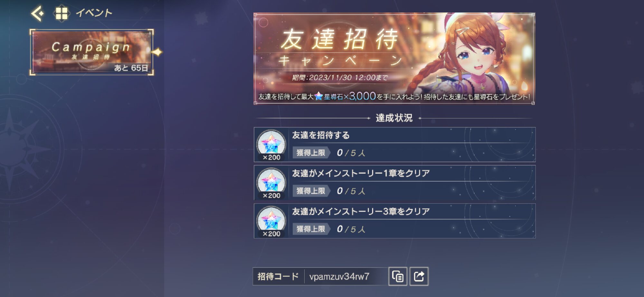Click the 招待コード label
The width and height of the screenshot is (644, 297).
click(x=278, y=276)
